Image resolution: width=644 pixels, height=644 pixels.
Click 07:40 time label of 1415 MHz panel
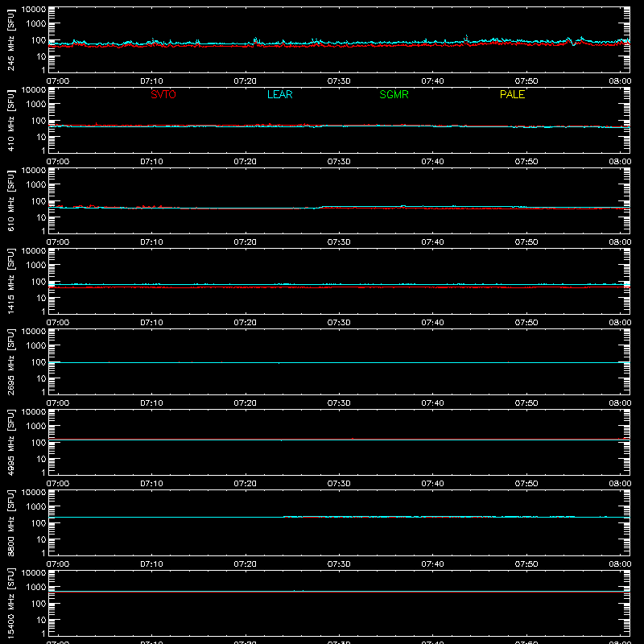click(x=432, y=323)
